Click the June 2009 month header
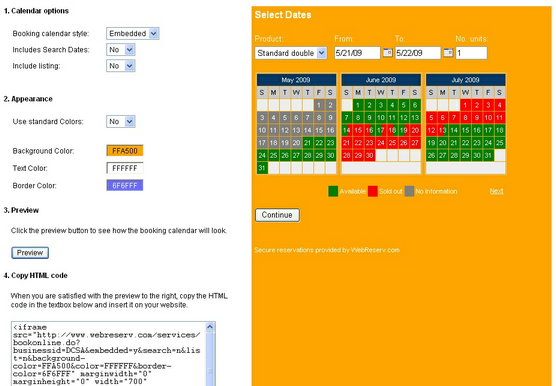This screenshot has width=556, height=386. 381,80
